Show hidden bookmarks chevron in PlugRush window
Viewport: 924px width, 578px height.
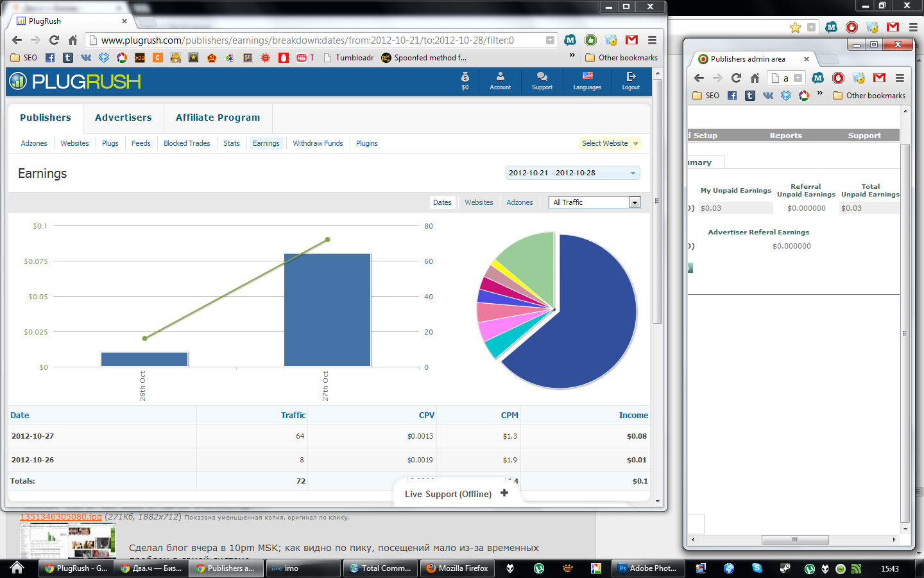pyautogui.click(x=572, y=56)
